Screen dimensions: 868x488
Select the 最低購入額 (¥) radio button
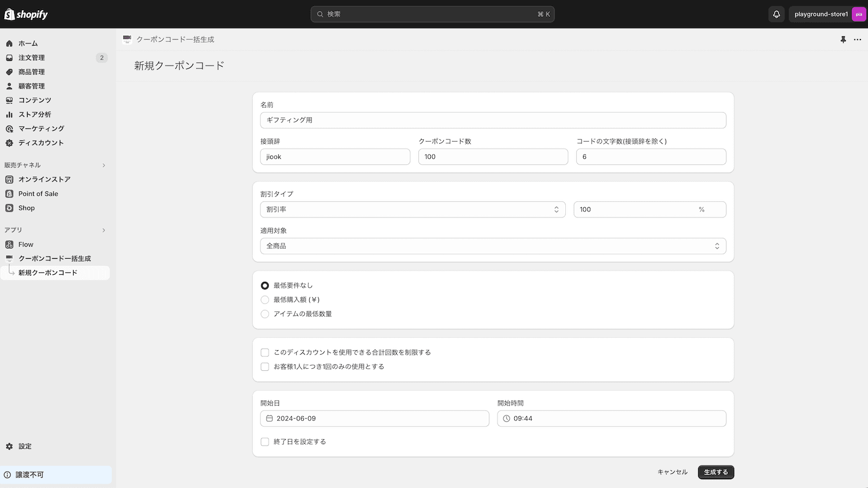[265, 300]
